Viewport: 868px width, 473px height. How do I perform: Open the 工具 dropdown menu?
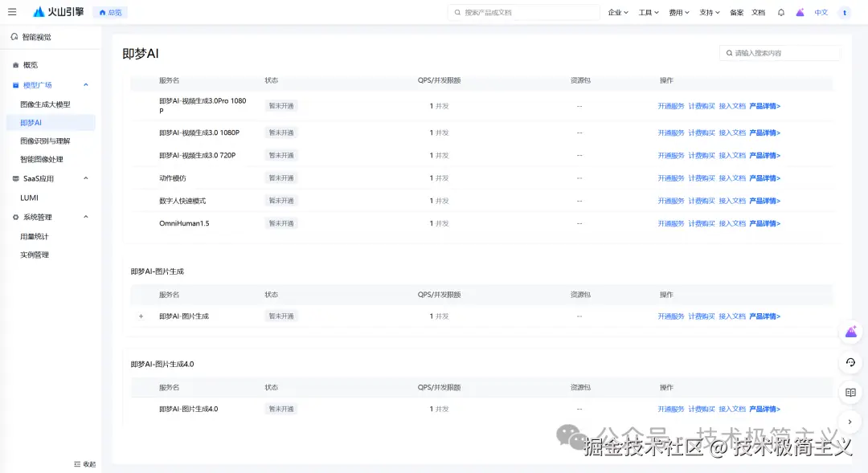tap(649, 12)
